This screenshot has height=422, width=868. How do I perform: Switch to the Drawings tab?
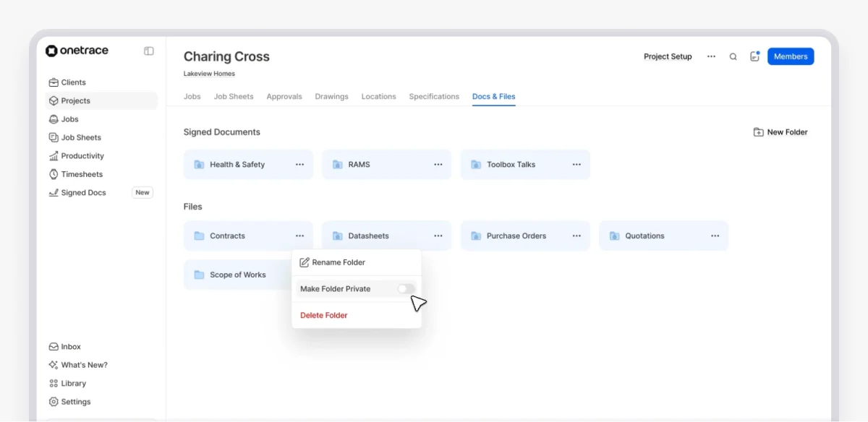[x=331, y=96]
